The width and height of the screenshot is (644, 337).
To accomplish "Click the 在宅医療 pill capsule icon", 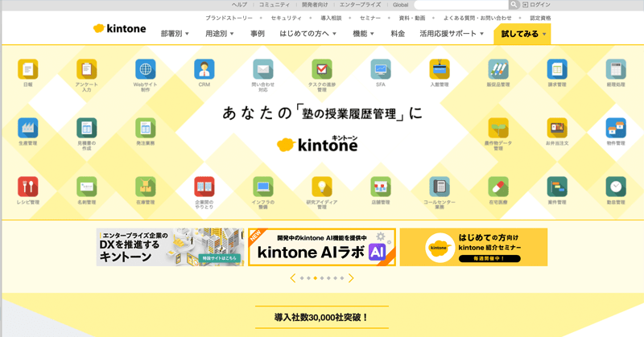I will coord(498,187).
